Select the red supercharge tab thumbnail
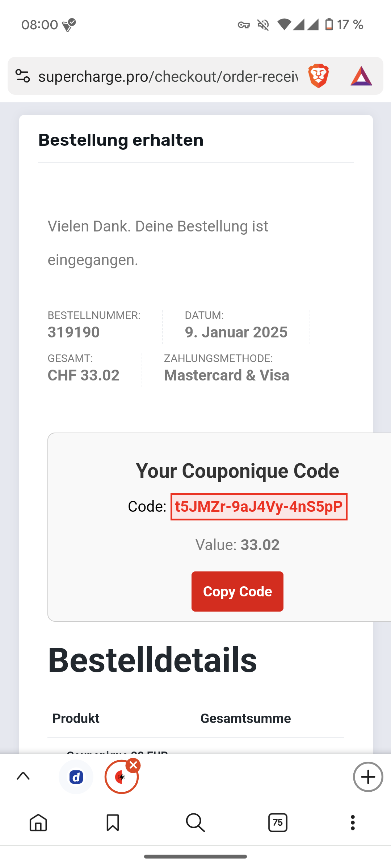 [121, 778]
